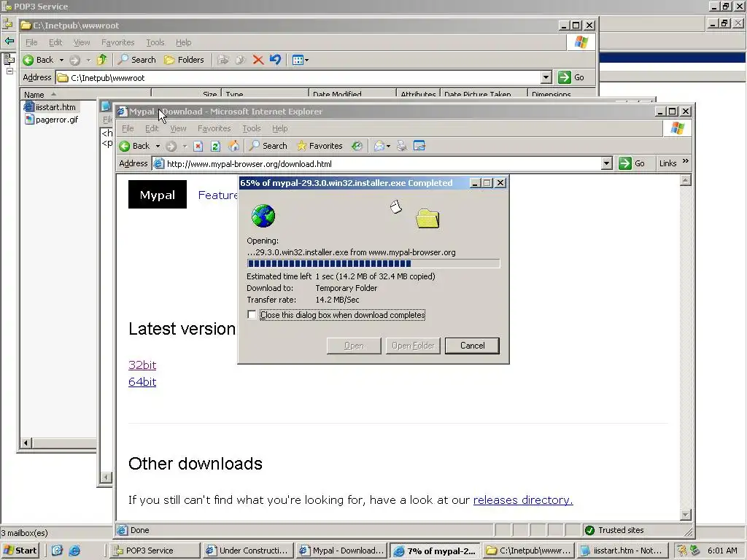
Task: Switch to C:\Inetpub\wwwroot taskbar button
Action: tap(528, 551)
